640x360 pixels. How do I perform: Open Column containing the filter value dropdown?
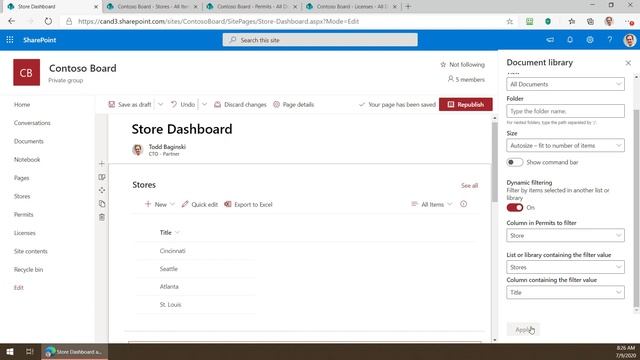point(565,292)
